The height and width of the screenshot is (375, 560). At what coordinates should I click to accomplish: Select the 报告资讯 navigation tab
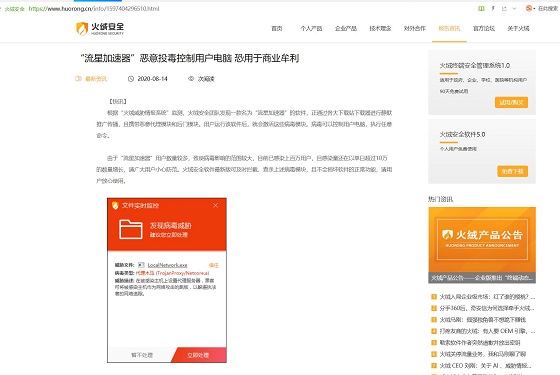[x=449, y=28]
